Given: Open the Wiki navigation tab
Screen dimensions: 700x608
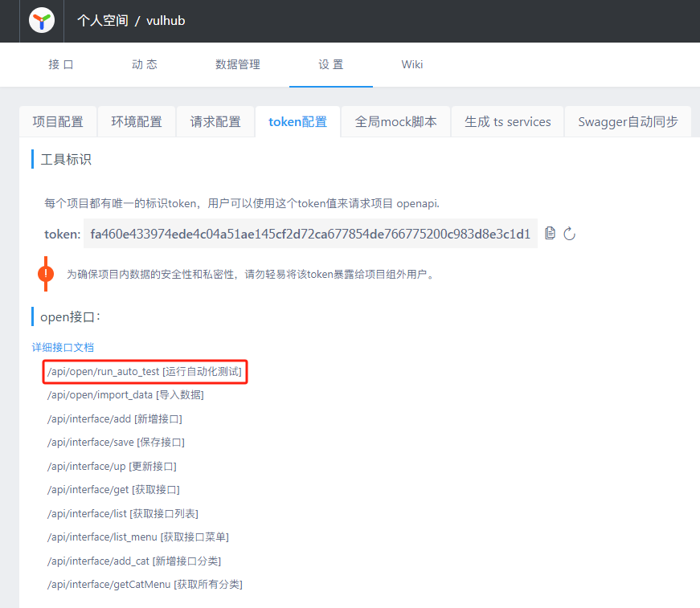Looking at the screenshot, I should (412, 64).
